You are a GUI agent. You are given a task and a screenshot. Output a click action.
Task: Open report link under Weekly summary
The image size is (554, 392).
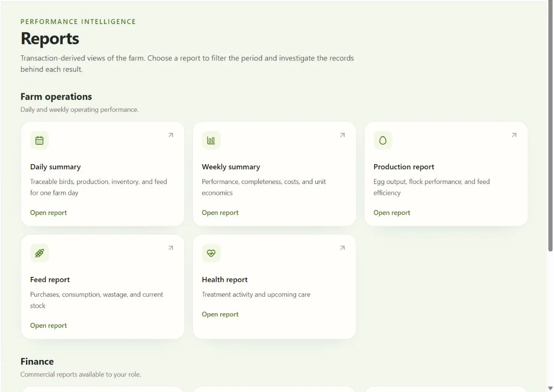pyautogui.click(x=220, y=212)
